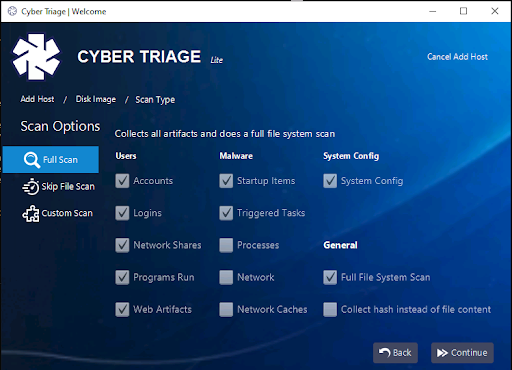
Task: Choose the Full Scan option label
Action: point(60,160)
